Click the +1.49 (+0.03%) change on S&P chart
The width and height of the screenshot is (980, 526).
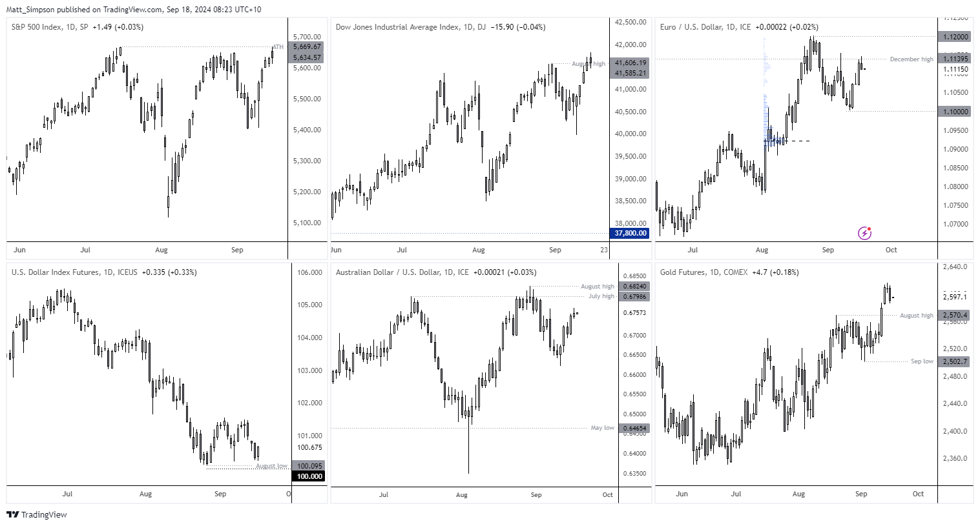click(118, 27)
